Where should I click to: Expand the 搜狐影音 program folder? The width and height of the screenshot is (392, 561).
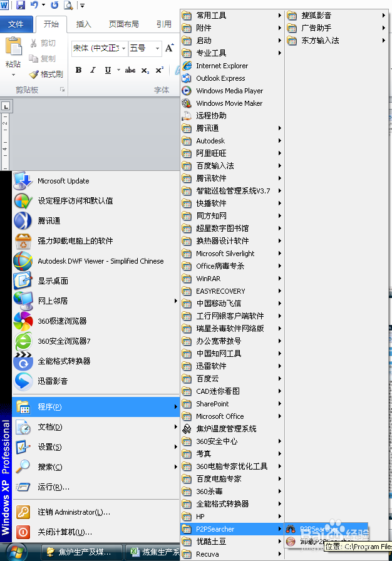click(x=336, y=16)
